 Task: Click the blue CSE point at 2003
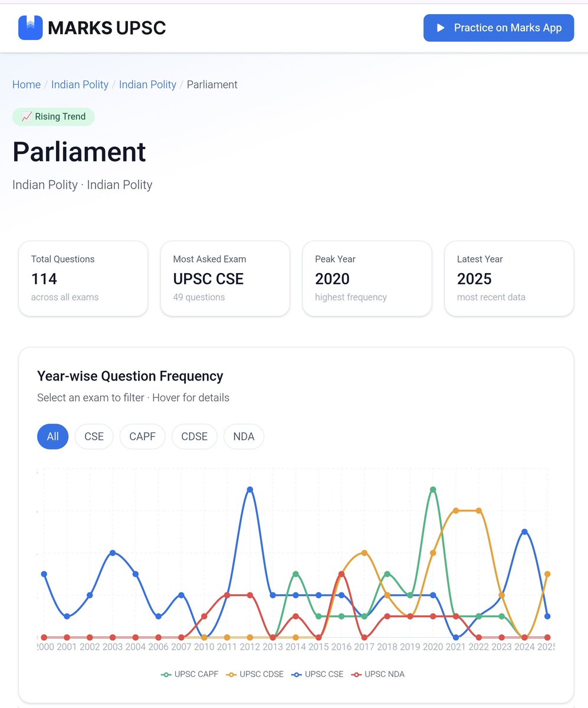(x=113, y=553)
